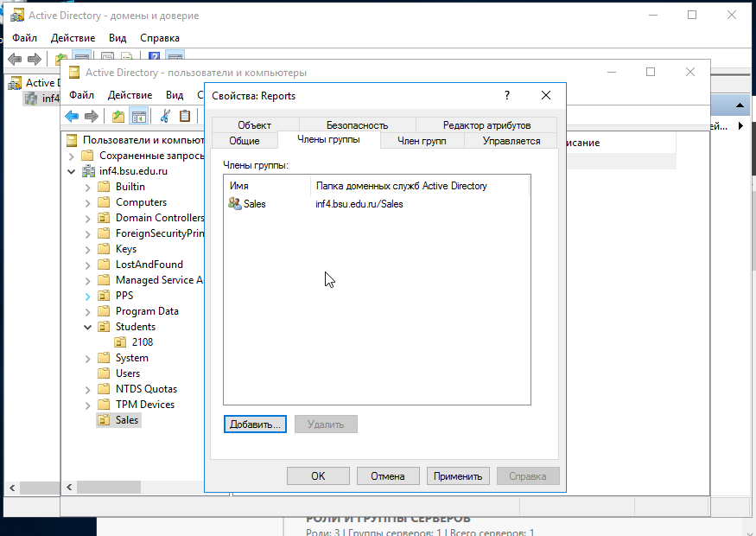756x536 pixels.
Task: Expand the NTDS Quotas node
Action: tap(87, 389)
